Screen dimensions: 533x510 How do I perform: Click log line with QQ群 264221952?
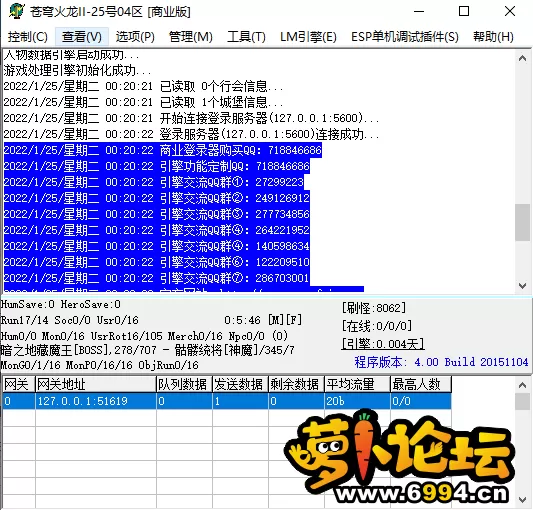pos(157,230)
